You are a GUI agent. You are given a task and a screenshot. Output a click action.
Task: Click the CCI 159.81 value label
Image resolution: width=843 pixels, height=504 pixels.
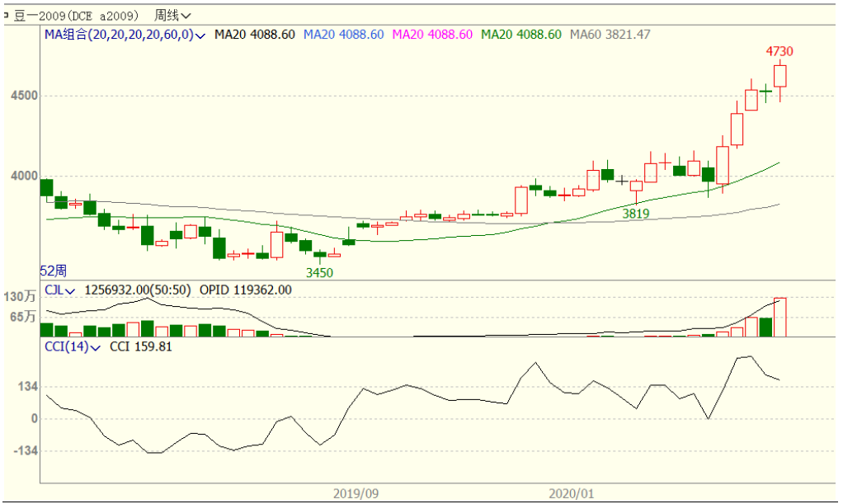[141, 347]
